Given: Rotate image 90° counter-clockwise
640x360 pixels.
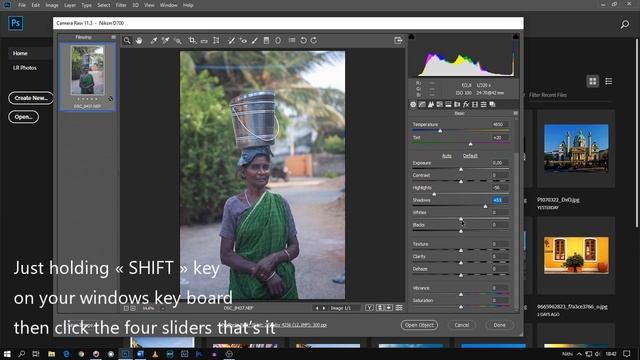Looking at the screenshot, I should [303, 40].
